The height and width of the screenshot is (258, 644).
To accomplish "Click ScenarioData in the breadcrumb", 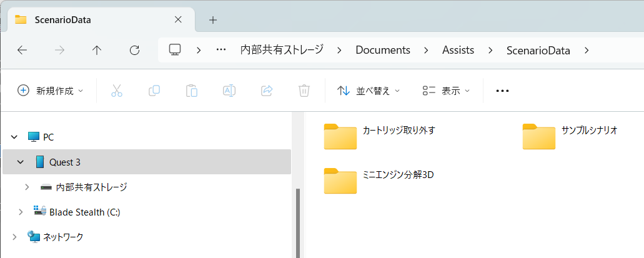I will click(x=538, y=51).
